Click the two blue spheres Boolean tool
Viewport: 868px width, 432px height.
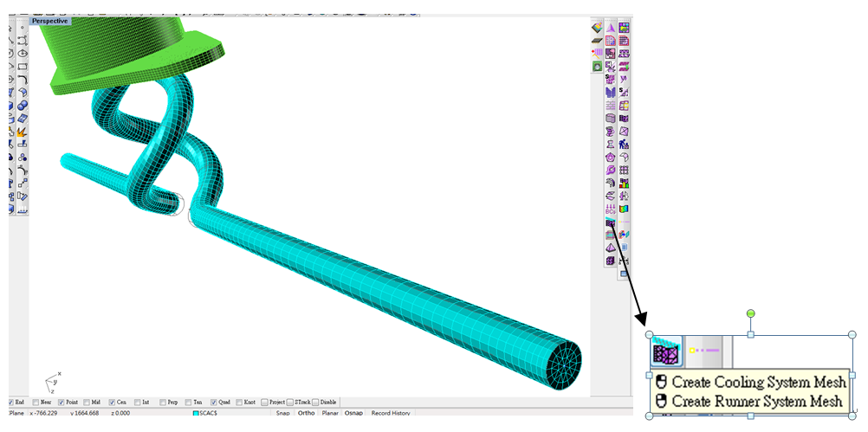point(23,105)
